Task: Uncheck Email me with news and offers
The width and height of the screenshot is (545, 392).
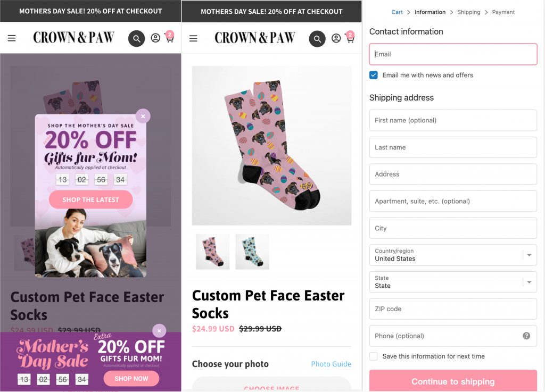Action: pos(374,75)
